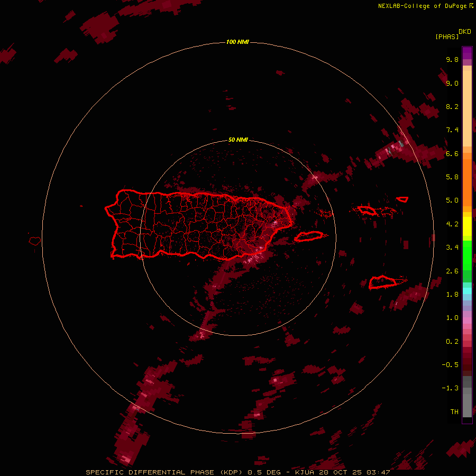Click the 100 NMI range ring label
The image size is (476, 476).
[237, 42]
